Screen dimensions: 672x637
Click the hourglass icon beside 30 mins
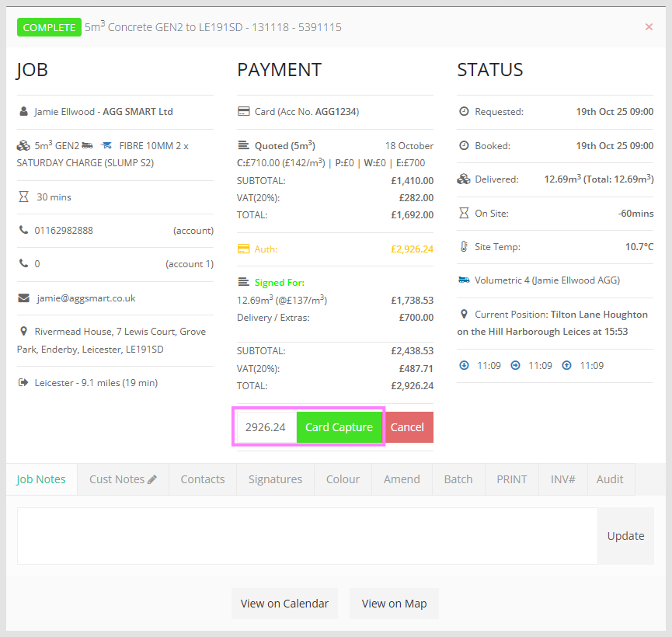23,197
